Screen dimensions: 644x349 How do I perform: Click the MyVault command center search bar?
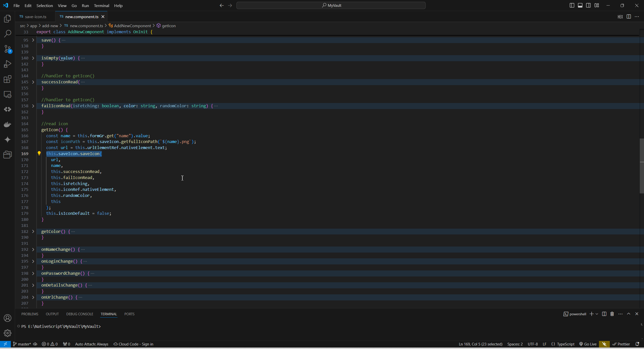(331, 5)
